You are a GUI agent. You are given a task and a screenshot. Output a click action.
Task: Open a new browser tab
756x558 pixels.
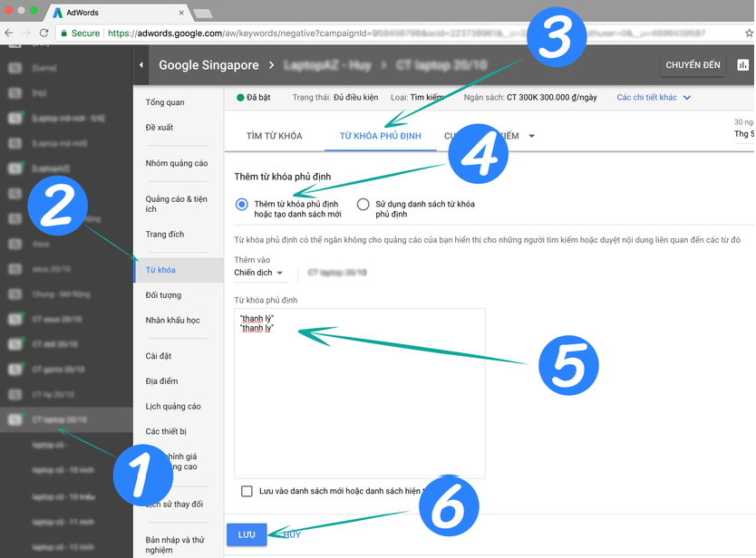203,13
